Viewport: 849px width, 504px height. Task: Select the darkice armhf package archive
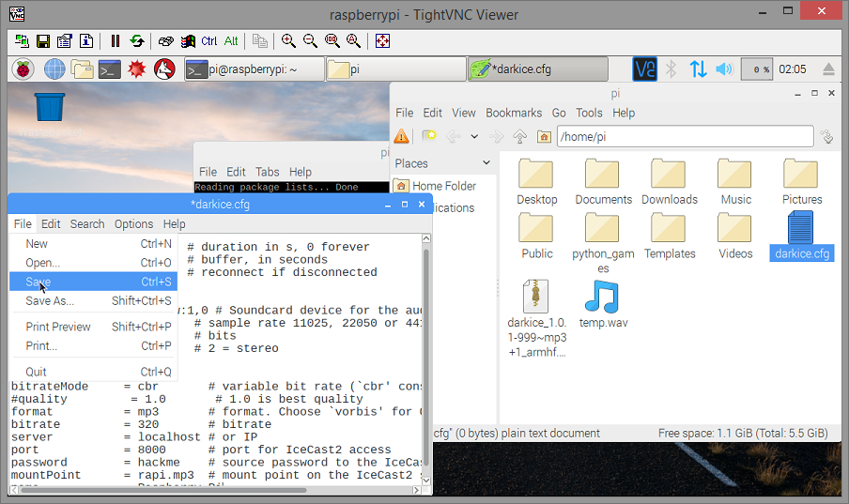point(536,318)
